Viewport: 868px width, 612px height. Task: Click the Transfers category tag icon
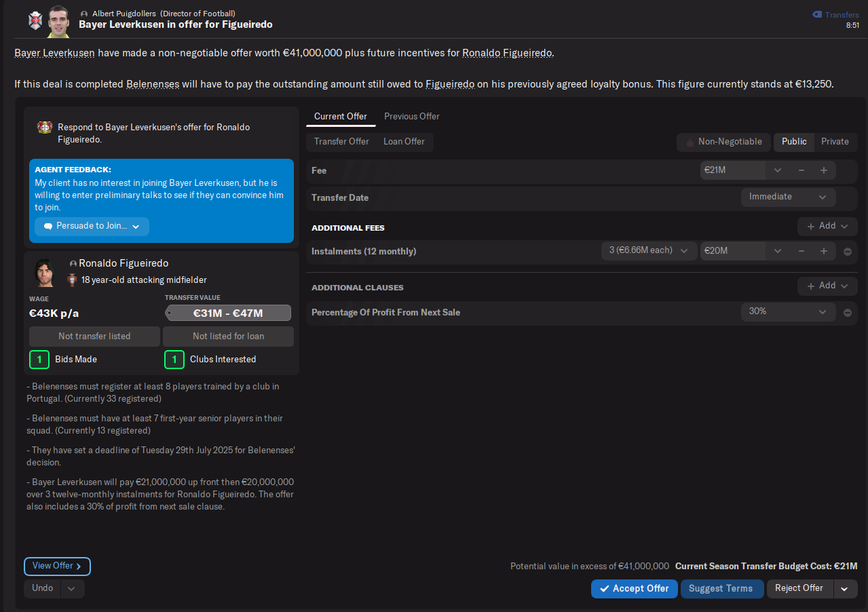[816, 14]
